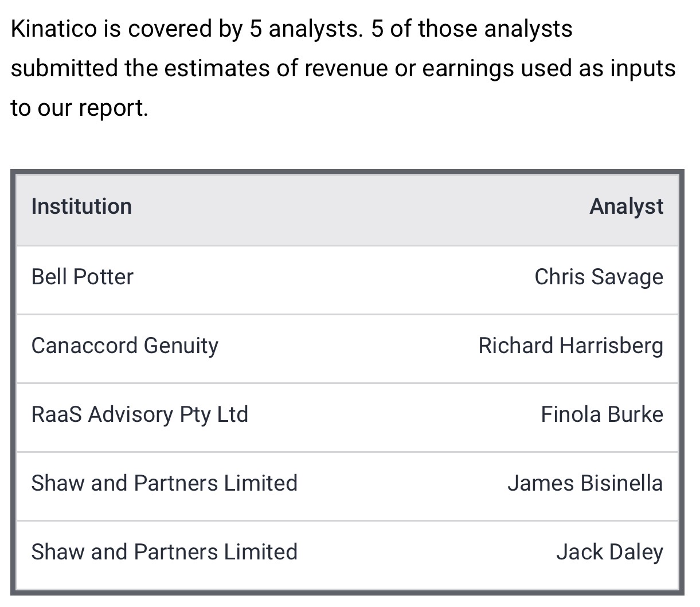This screenshot has width=700, height=607.
Task: Click the word Kinatico in the paragraph
Action: click(54, 29)
